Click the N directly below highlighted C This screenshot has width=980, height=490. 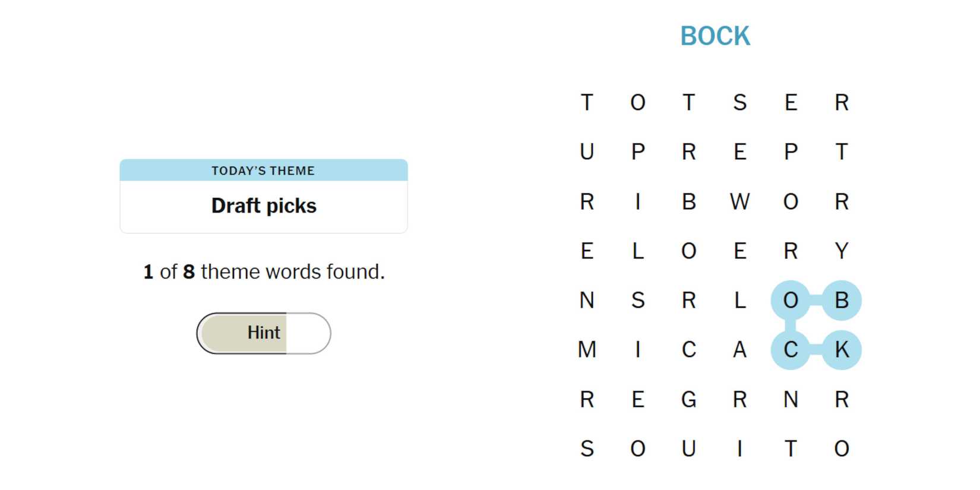791,399
